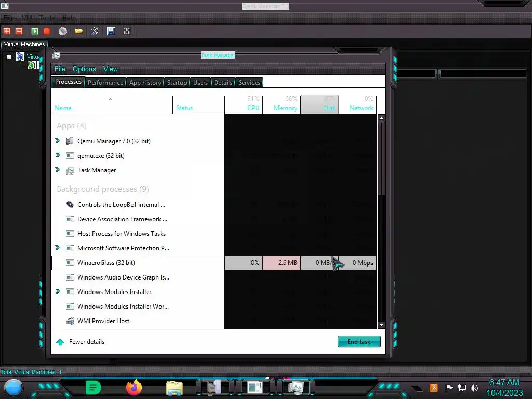Open Task Manager's View menu
The height and width of the screenshot is (399, 532).
111,69
